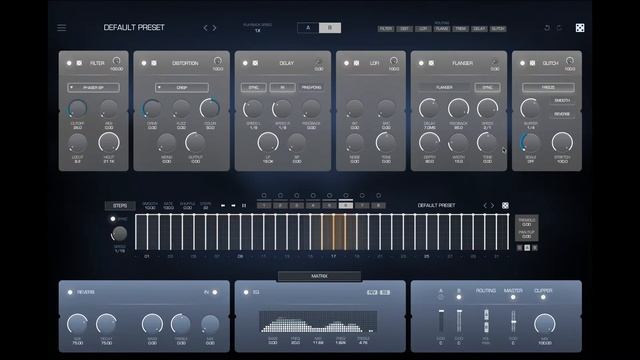640x360 pixels.
Task: Toggle the Distortion module power button
Action: pos(144,63)
